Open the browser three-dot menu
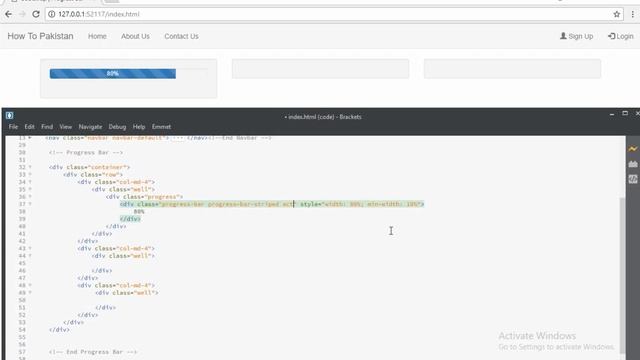640x360 pixels. [x=633, y=14]
